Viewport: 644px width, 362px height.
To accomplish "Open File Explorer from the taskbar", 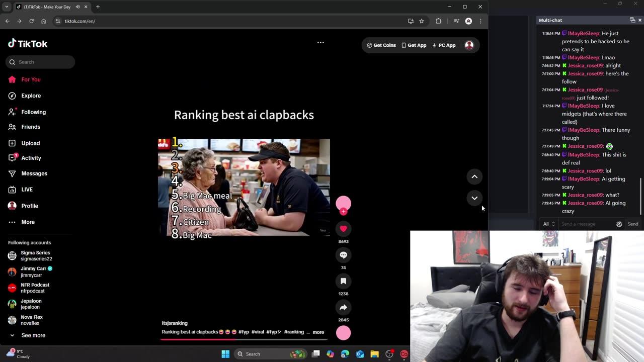I will coord(374,354).
